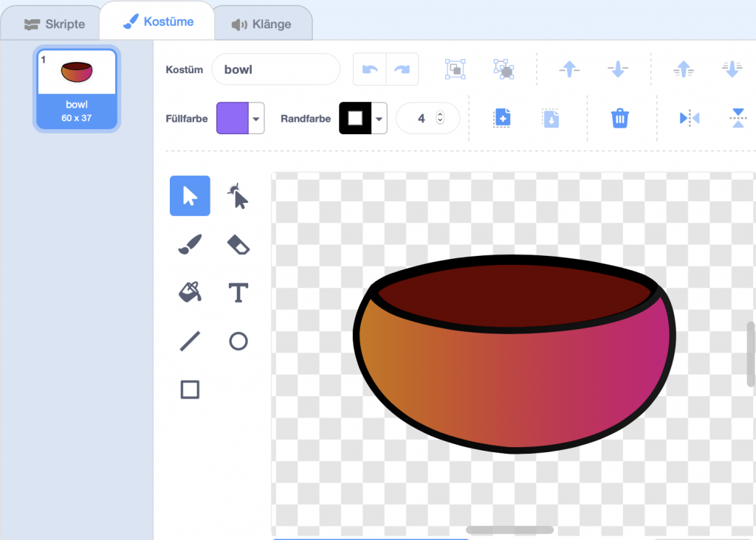Click the outline width stepper arrows

(x=440, y=118)
